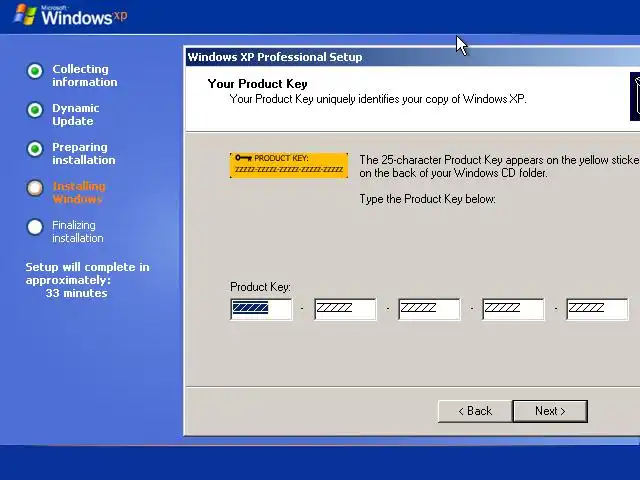
Task: Click the green Collecting information step indicator
Action: 35,71
